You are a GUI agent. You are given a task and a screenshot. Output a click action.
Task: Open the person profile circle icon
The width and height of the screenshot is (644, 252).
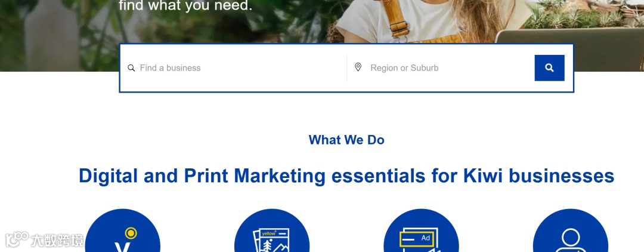(x=571, y=231)
